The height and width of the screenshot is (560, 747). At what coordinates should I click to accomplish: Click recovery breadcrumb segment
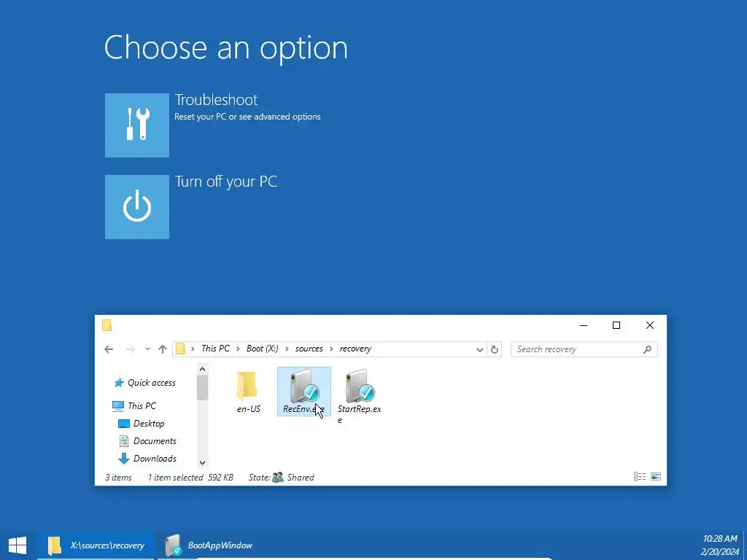[355, 349]
